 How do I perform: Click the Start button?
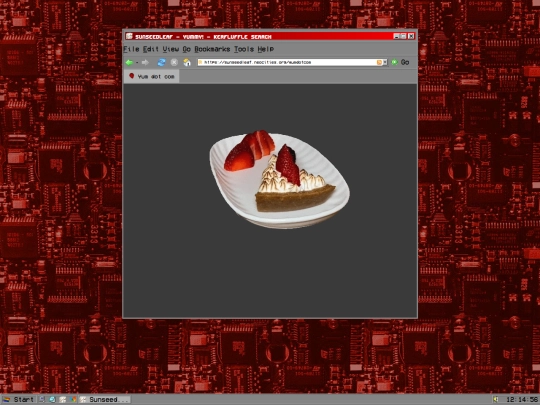[x=18, y=399]
